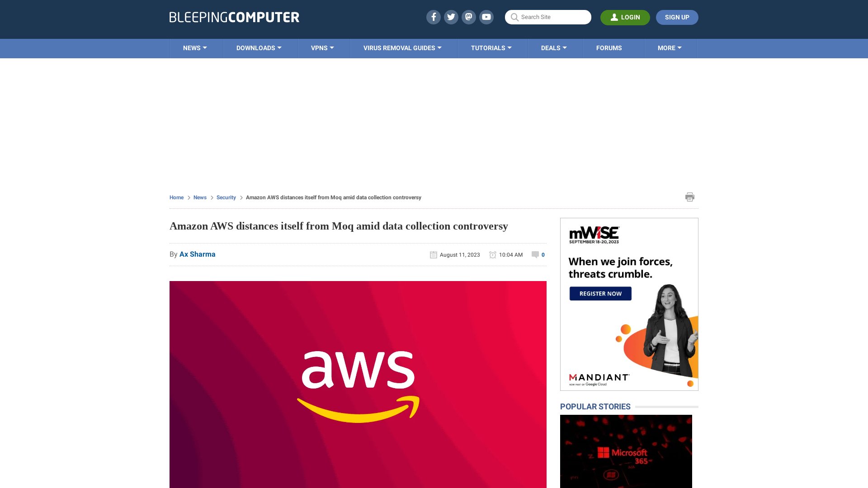Image resolution: width=868 pixels, height=488 pixels.
Task: Click the Search Site input field
Action: pos(548,17)
